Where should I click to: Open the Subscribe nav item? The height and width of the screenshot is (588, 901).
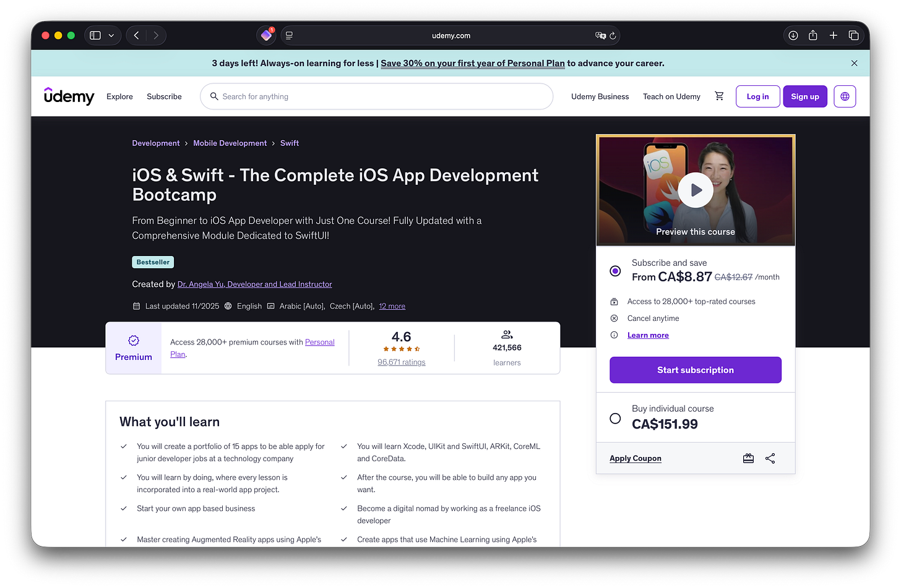[x=164, y=96]
